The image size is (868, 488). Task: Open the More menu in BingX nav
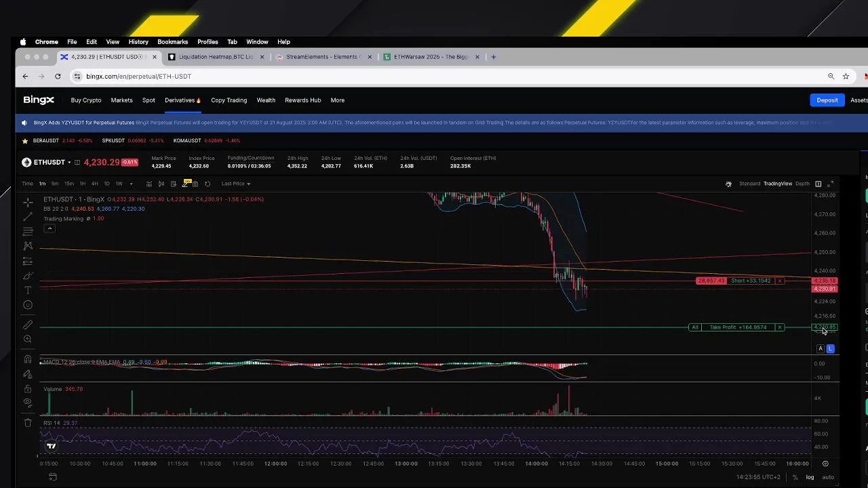tap(337, 100)
